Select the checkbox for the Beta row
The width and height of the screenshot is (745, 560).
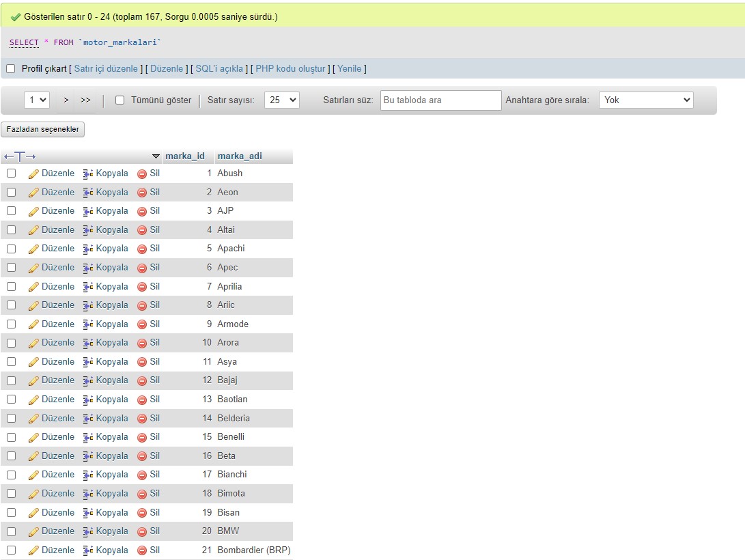11,456
